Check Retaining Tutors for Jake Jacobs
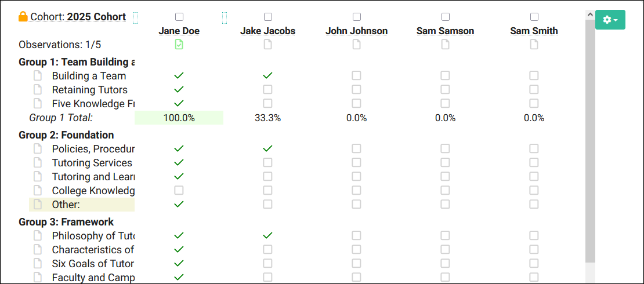 [x=267, y=89]
